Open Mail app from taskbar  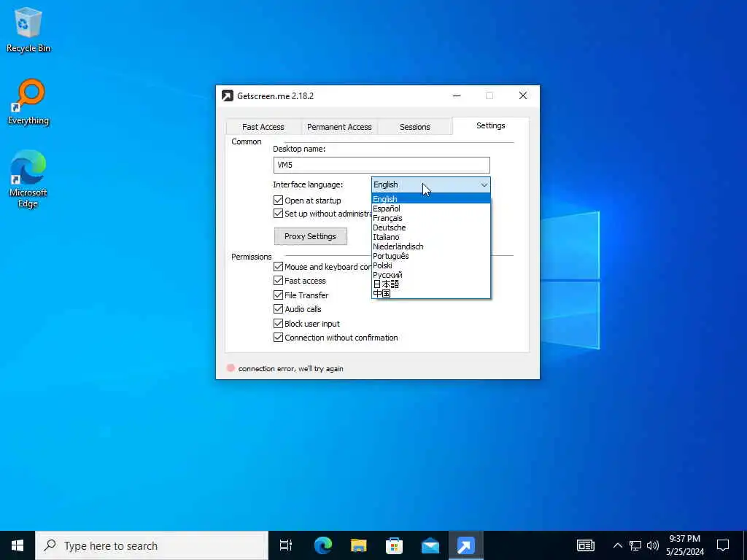pos(430,545)
